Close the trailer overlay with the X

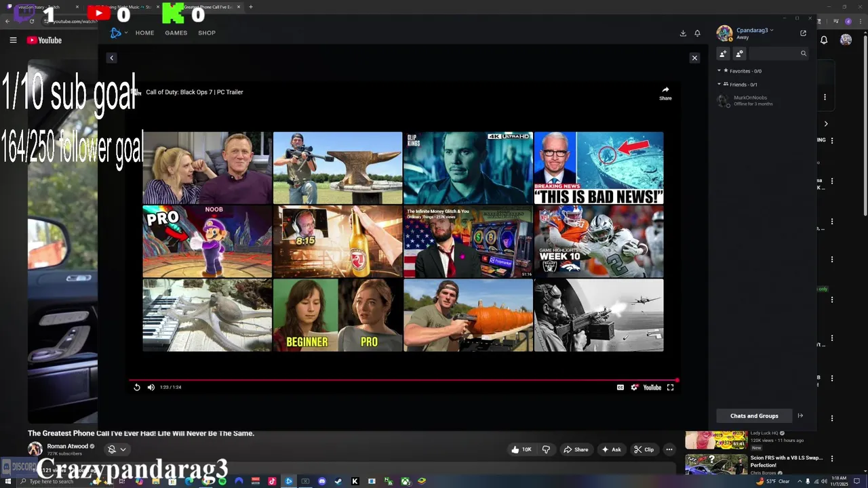[694, 58]
